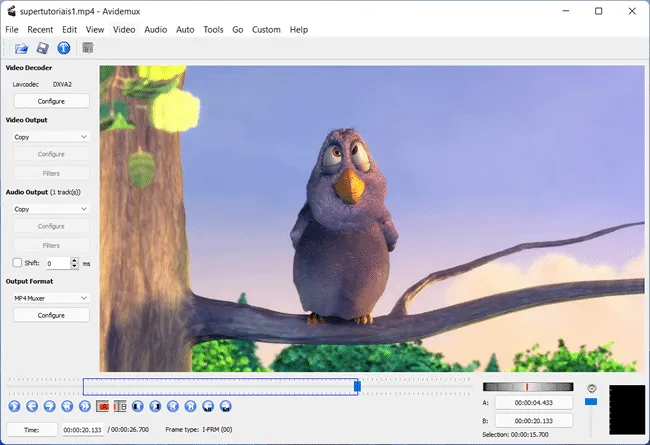This screenshot has width=650, height=445.
Task: Open the Auto menu
Action: coord(185,29)
